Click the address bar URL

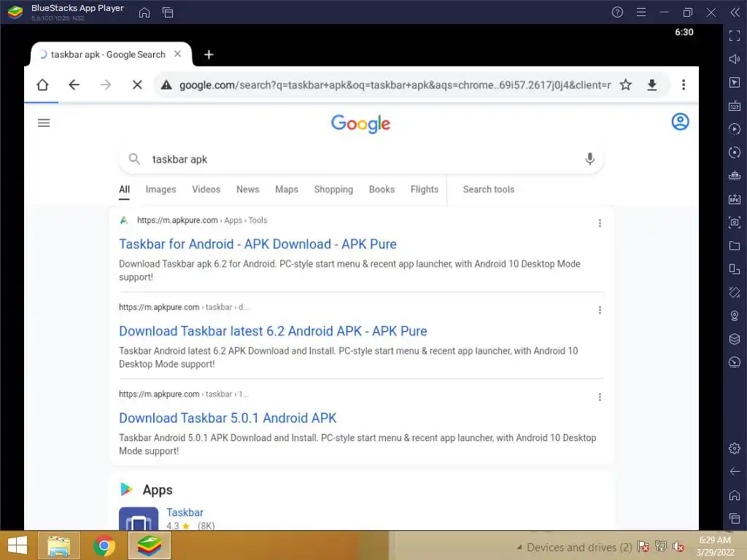tap(395, 85)
